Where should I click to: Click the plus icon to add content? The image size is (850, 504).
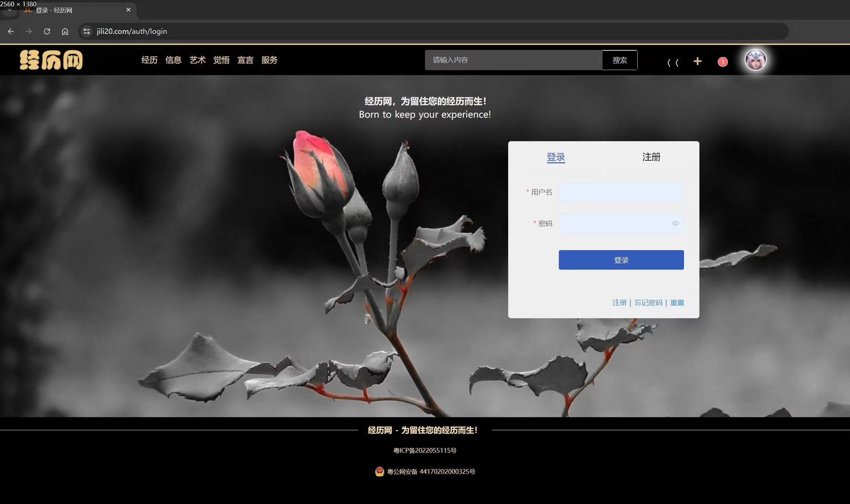point(697,61)
